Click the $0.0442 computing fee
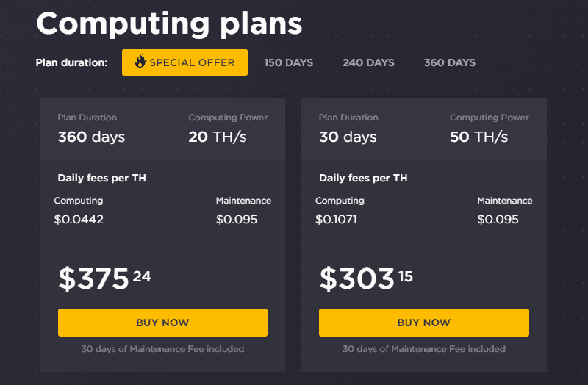 (79, 219)
